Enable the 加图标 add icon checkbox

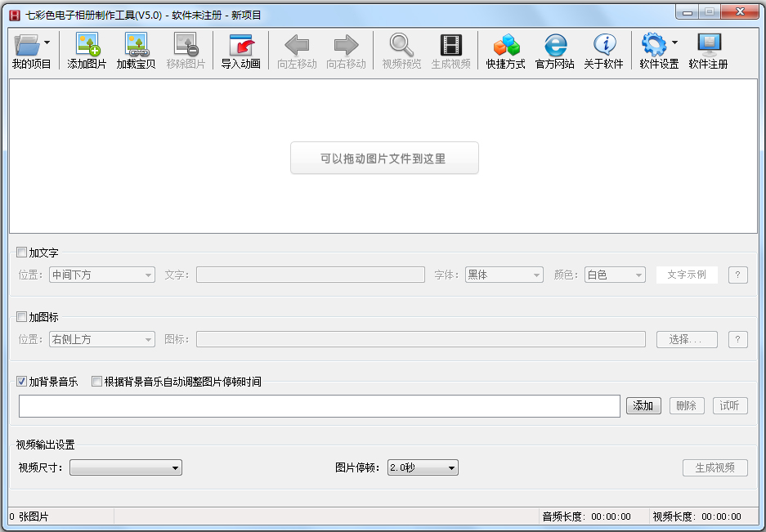21,316
